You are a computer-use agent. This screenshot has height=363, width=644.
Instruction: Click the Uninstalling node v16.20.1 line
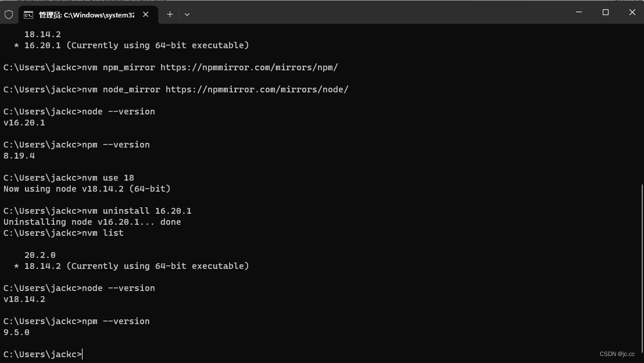(92, 222)
